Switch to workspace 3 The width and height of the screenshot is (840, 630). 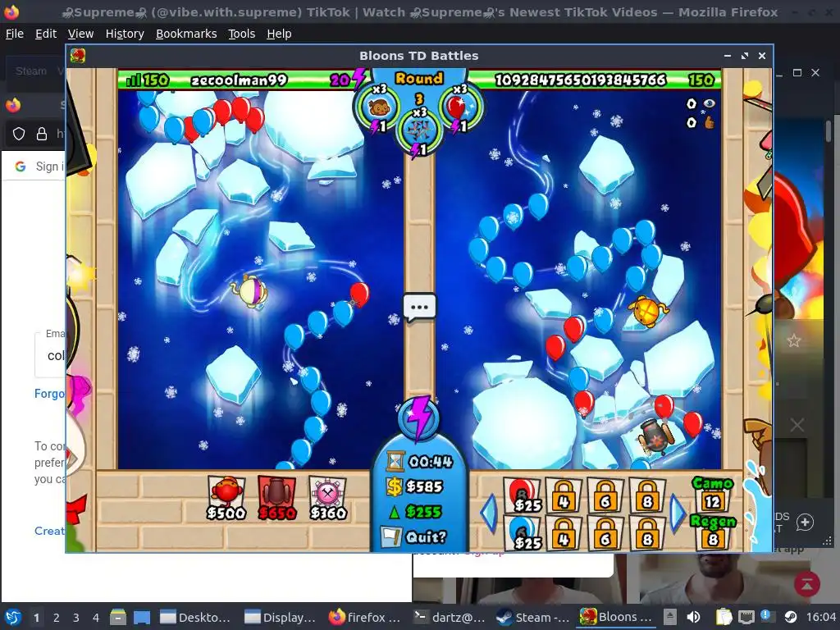click(x=76, y=618)
